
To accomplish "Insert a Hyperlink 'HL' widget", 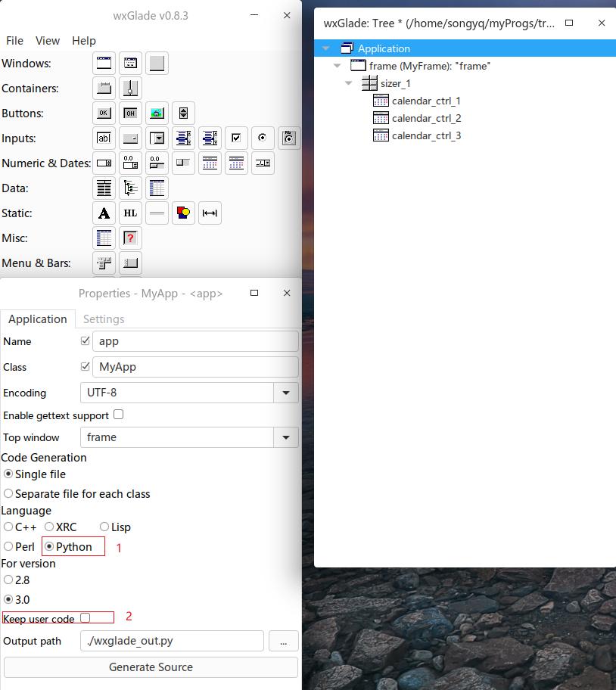I will pyautogui.click(x=130, y=213).
